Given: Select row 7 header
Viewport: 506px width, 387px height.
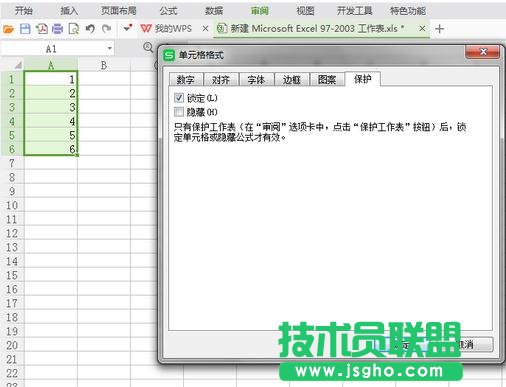Looking at the screenshot, I should 12,163.
